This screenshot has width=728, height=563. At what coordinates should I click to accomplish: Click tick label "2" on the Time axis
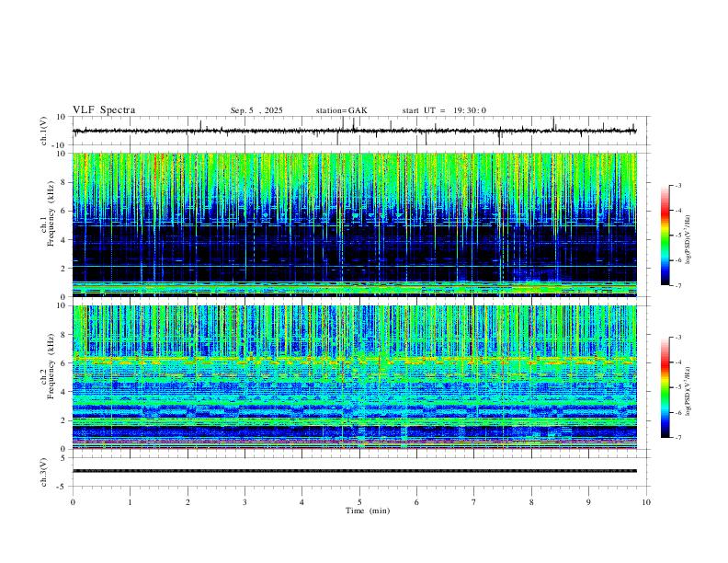tap(188, 502)
